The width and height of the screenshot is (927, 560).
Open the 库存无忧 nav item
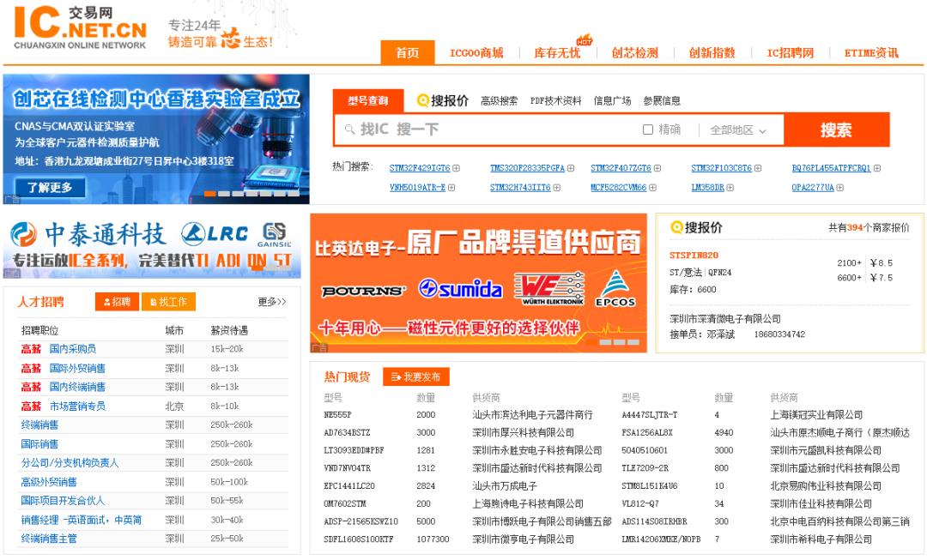pos(557,53)
